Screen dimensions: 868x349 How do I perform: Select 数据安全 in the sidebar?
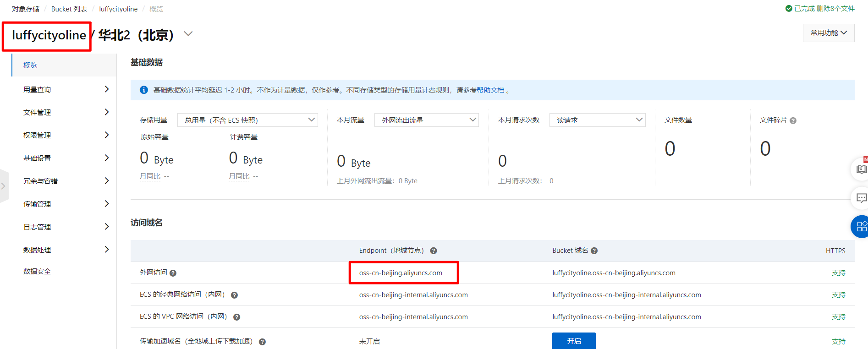[37, 272]
